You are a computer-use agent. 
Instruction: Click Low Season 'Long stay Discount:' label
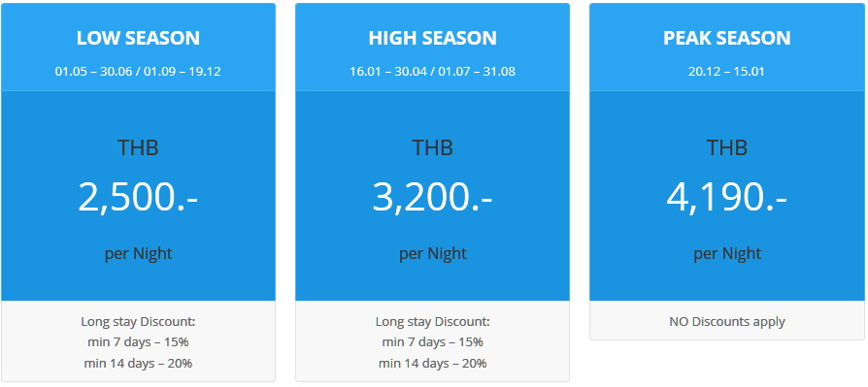pos(138,321)
